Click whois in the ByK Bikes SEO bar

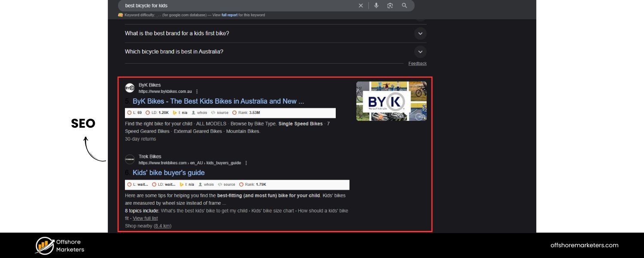(202, 113)
